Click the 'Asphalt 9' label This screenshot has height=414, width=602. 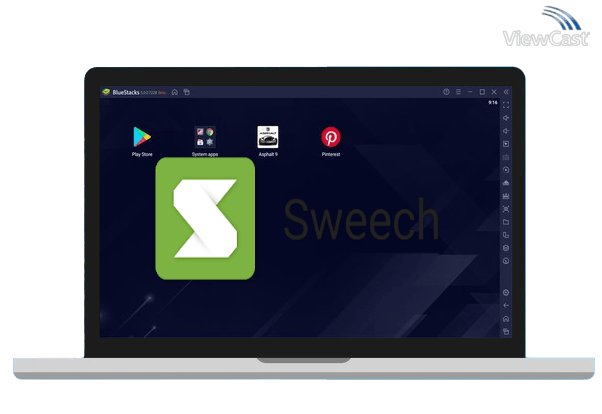(268, 154)
